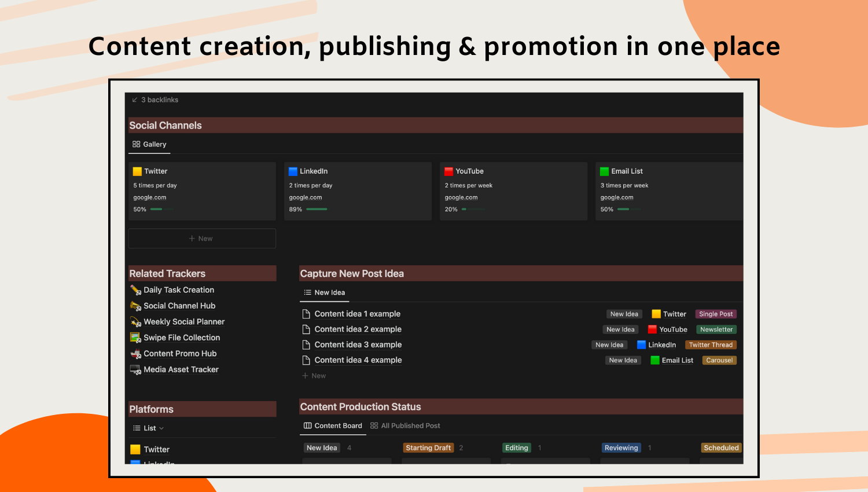Click the blue LinkedIn card icon

coord(293,171)
